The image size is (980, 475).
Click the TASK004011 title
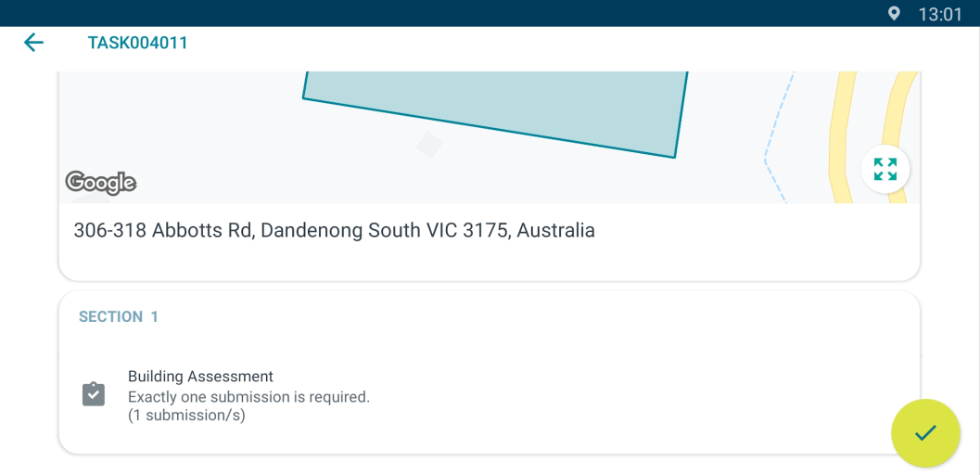point(137,43)
